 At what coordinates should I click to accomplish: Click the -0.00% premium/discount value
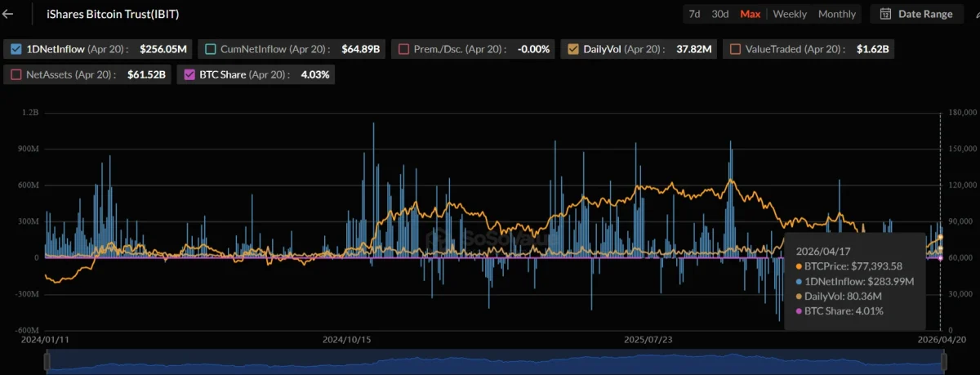pos(533,49)
